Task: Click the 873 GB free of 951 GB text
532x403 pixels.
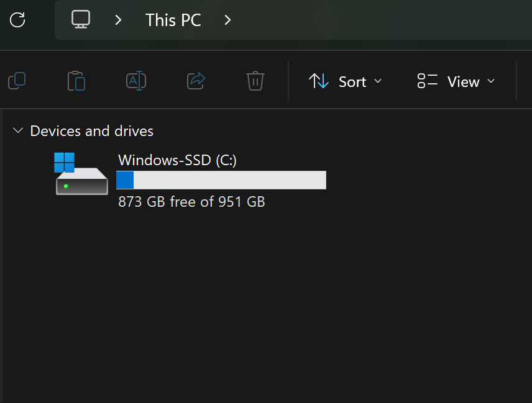Action: pyautogui.click(x=191, y=202)
